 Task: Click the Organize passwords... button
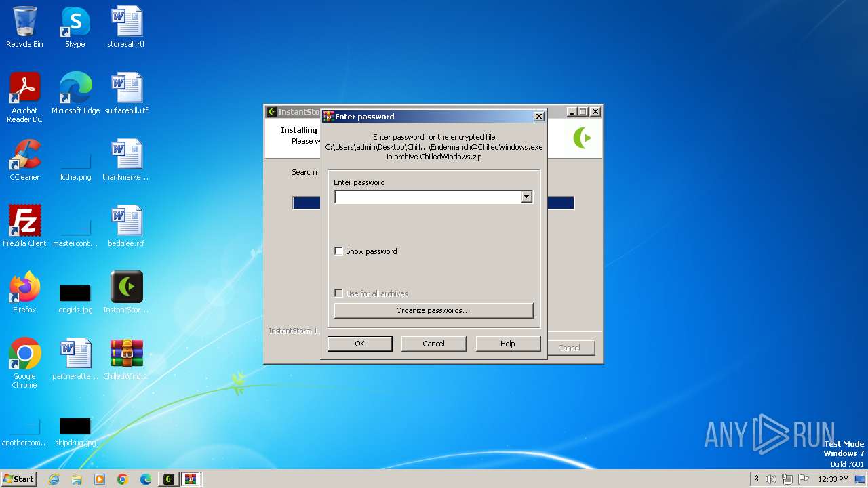(x=433, y=310)
